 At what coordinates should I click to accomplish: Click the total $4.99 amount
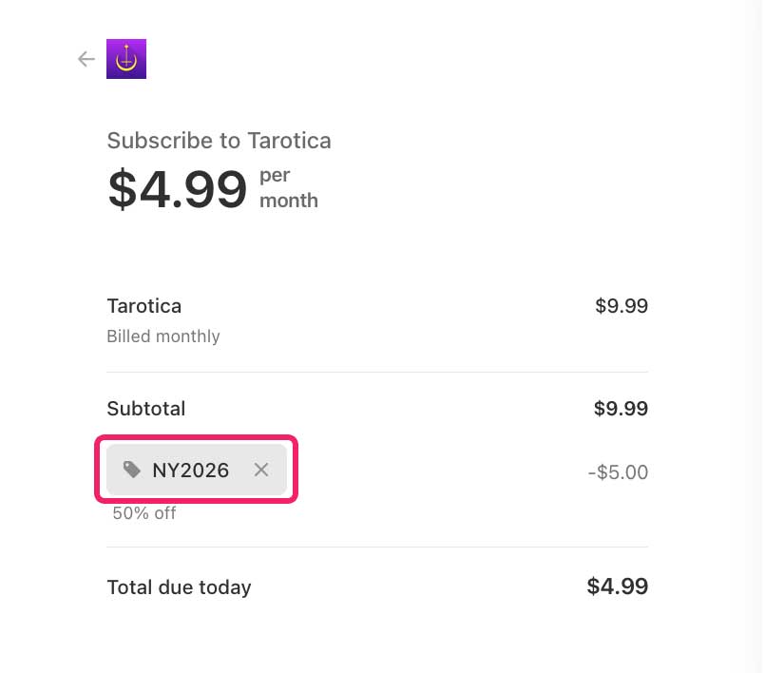pos(618,586)
